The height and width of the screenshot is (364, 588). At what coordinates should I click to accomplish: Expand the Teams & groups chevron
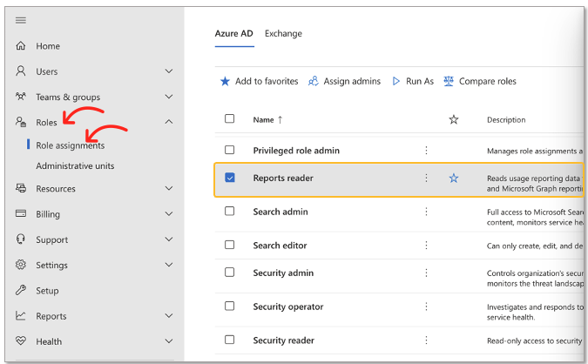[x=169, y=97]
